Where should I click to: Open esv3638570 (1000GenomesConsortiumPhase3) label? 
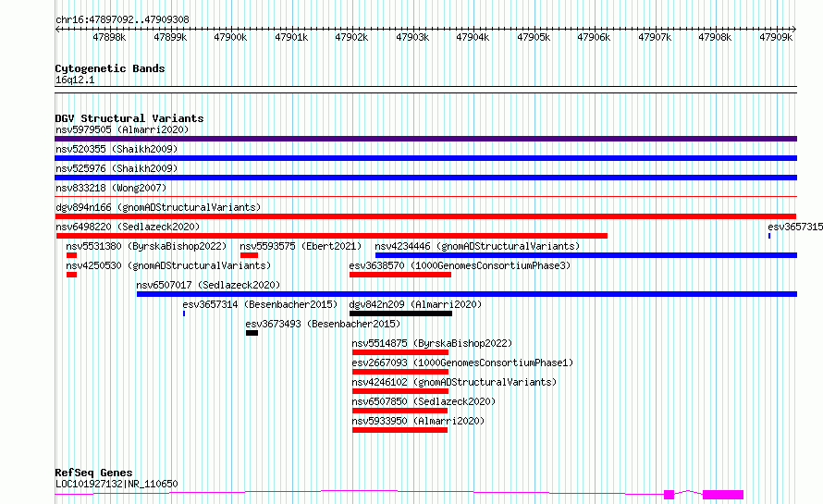(x=460, y=265)
